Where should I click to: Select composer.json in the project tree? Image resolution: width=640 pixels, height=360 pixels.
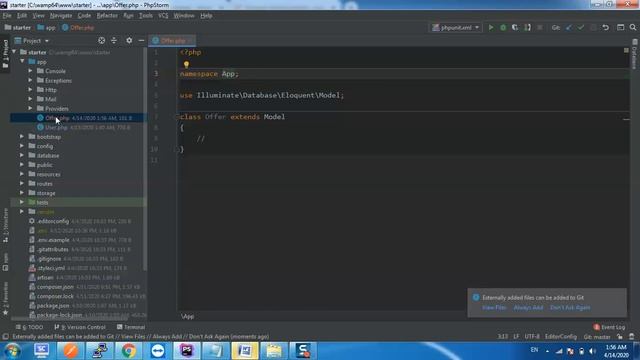[x=55, y=287]
